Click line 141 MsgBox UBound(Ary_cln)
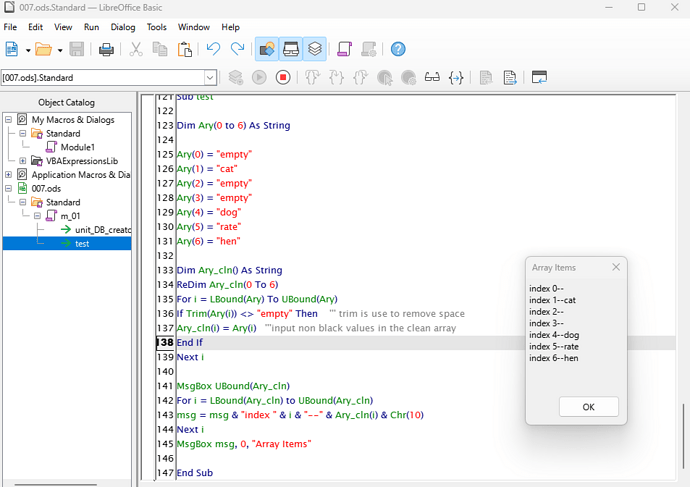The width and height of the screenshot is (690, 487). tap(233, 386)
